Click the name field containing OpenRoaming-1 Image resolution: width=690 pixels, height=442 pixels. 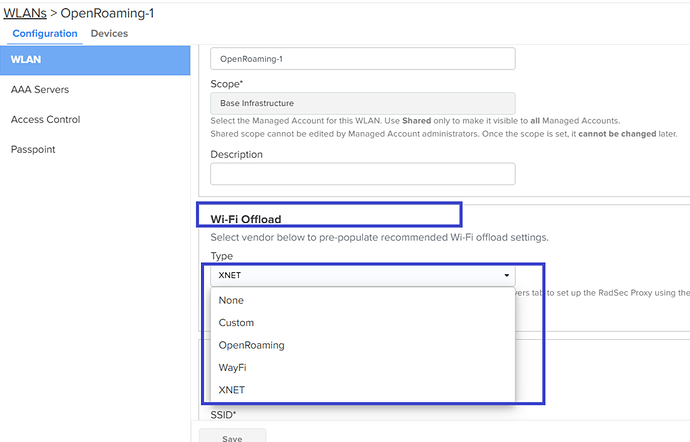tap(362, 59)
